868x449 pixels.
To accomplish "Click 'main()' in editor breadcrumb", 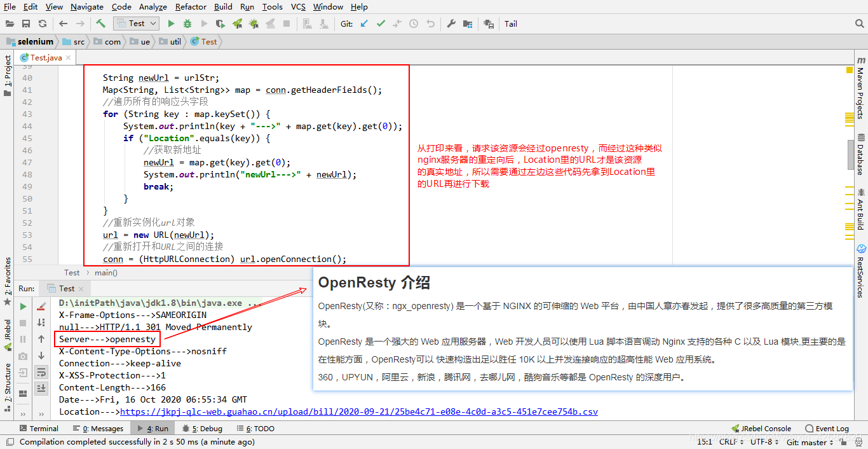I will [x=105, y=273].
